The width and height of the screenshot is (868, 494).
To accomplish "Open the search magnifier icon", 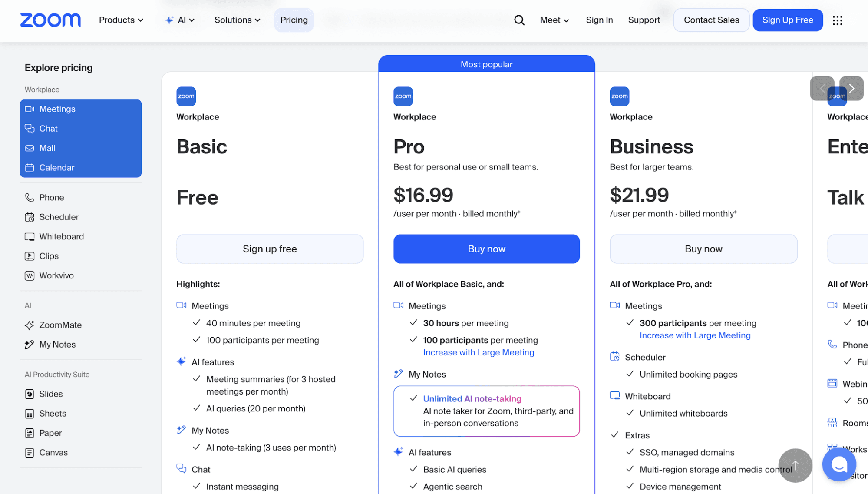I will coord(519,20).
